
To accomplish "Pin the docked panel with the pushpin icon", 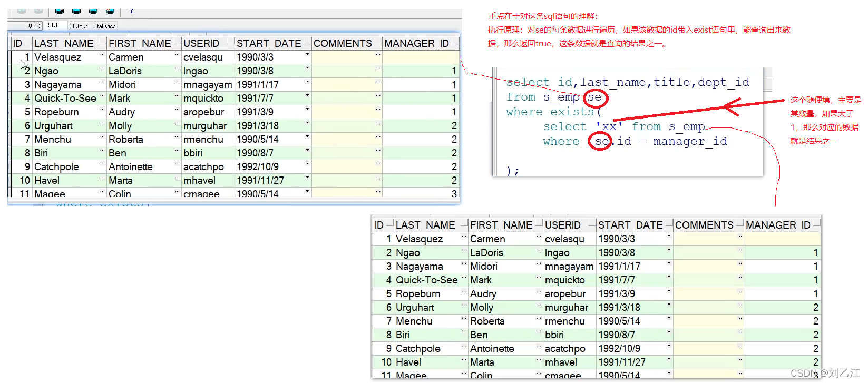I will click(31, 26).
